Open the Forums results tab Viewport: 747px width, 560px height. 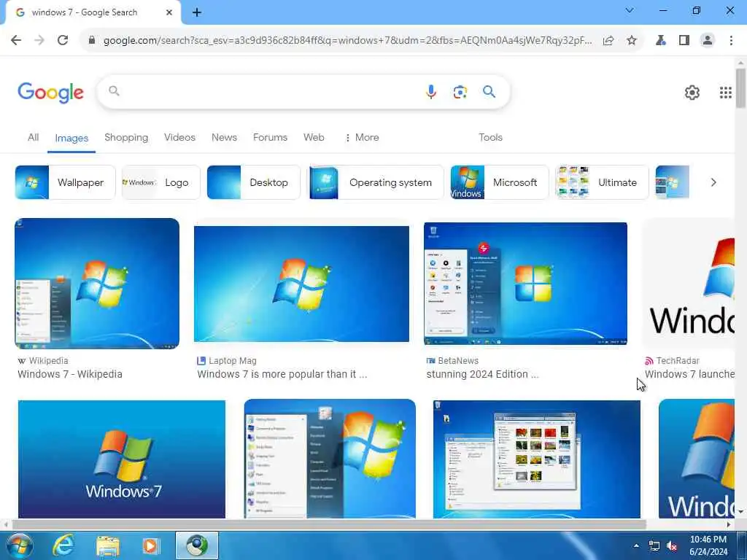click(270, 138)
